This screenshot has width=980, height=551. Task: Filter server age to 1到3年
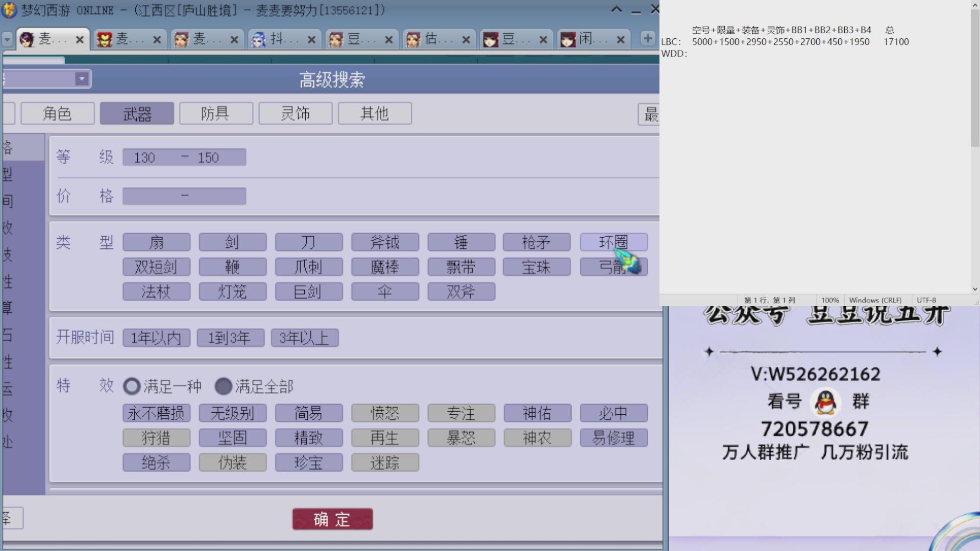(230, 338)
